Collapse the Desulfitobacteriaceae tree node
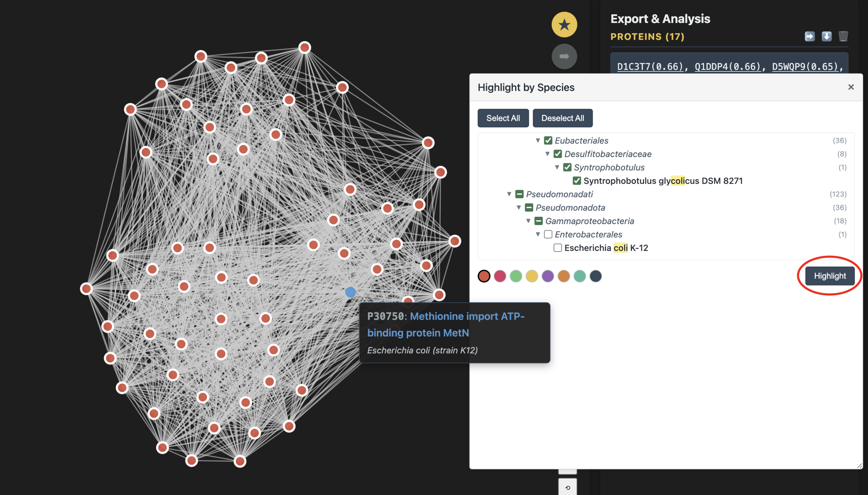The height and width of the screenshot is (495, 868). click(547, 154)
